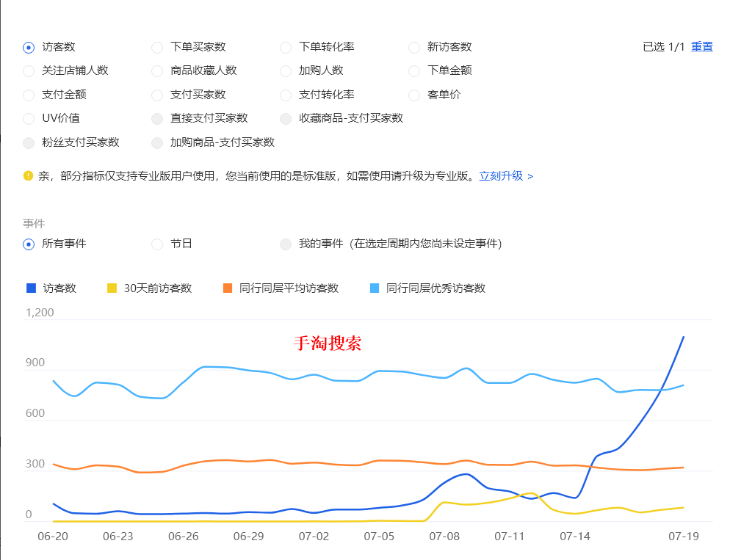Select the 支付金额 radio option
730x560 pixels.
click(x=29, y=95)
